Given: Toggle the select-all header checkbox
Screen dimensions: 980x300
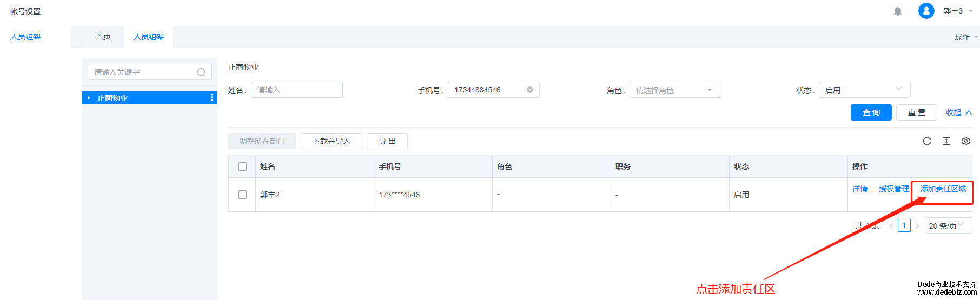Looking at the screenshot, I should pos(242,166).
